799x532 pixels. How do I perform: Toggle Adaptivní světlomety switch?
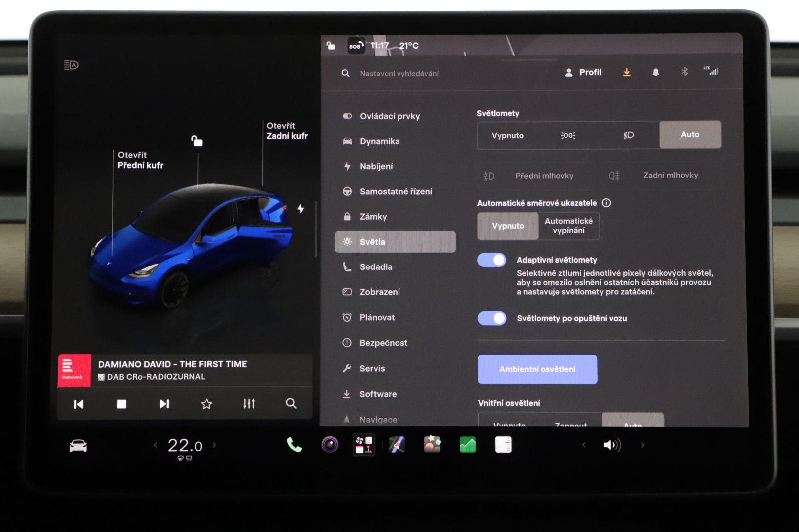tap(492, 260)
